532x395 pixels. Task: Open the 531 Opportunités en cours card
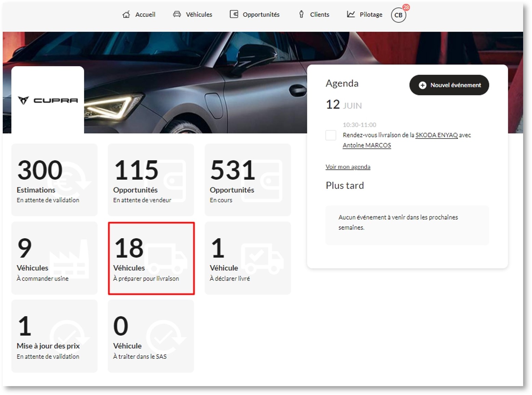248,180
